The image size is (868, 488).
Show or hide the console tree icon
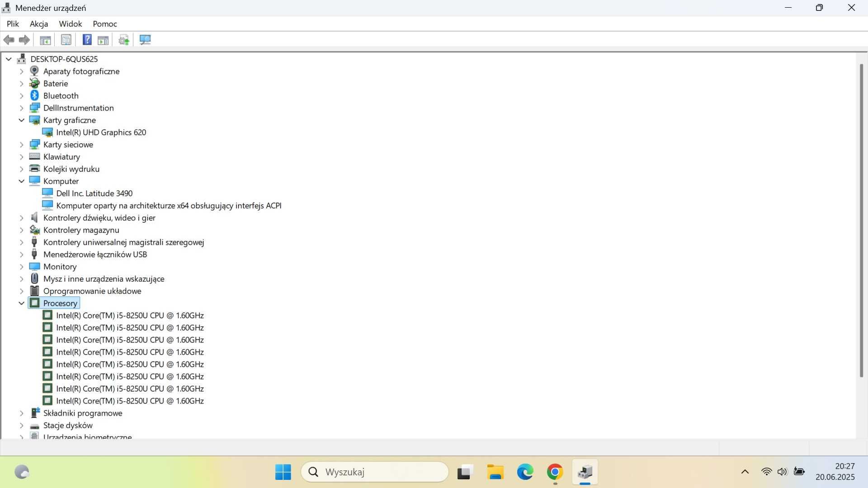[45, 40]
